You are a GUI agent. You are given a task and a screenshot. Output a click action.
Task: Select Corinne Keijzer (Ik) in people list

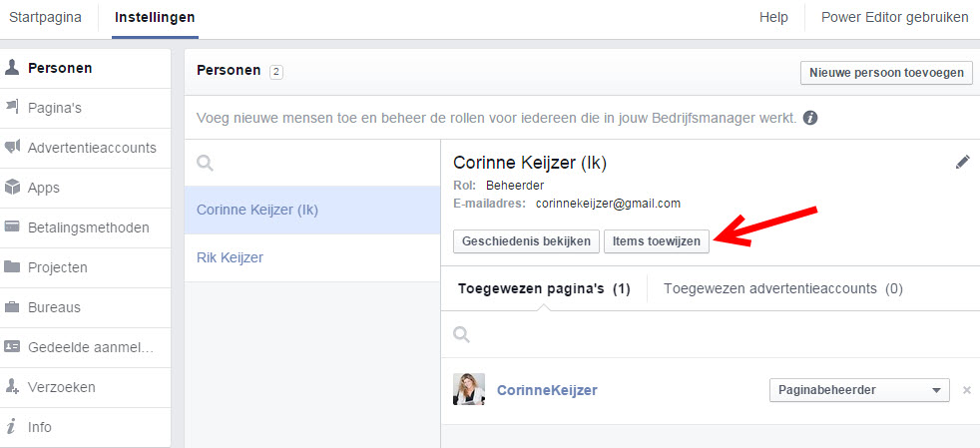click(312, 210)
